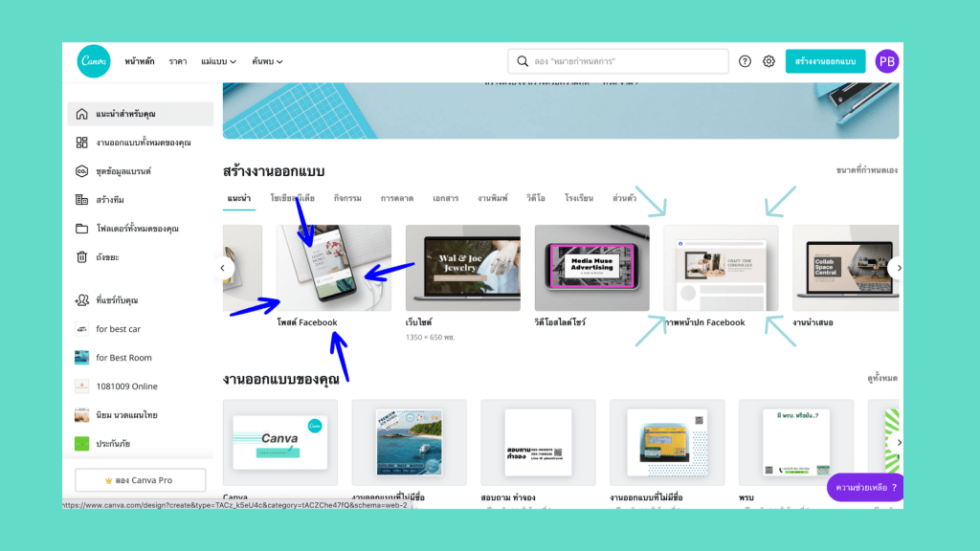The width and height of the screenshot is (980, 551).
Task: Click the ลอง Canva Pro button
Action: point(141,479)
